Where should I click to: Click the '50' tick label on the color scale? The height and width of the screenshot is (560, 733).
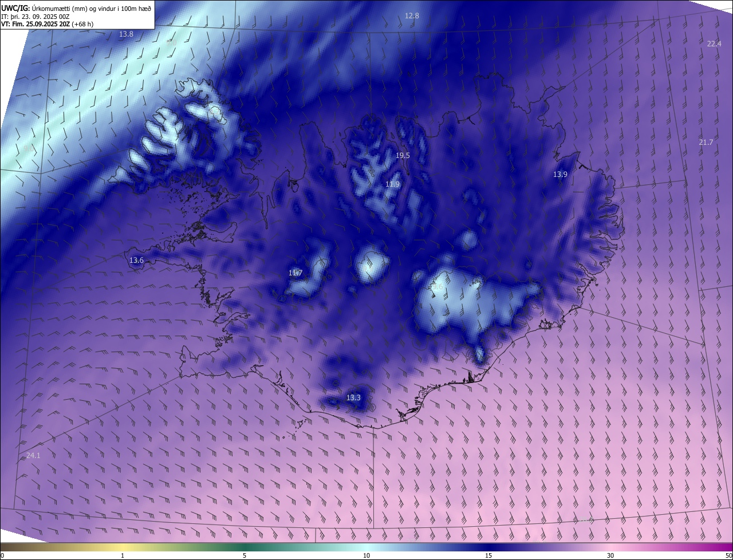tap(728, 555)
